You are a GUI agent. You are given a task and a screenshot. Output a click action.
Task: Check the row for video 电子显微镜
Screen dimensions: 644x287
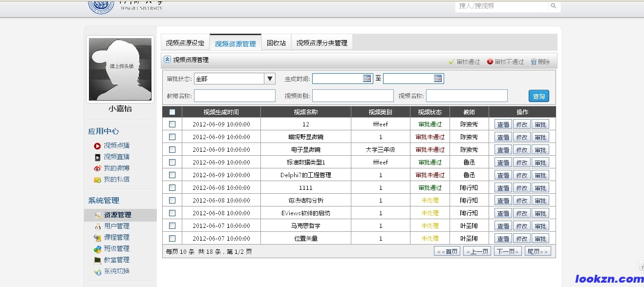click(172, 150)
